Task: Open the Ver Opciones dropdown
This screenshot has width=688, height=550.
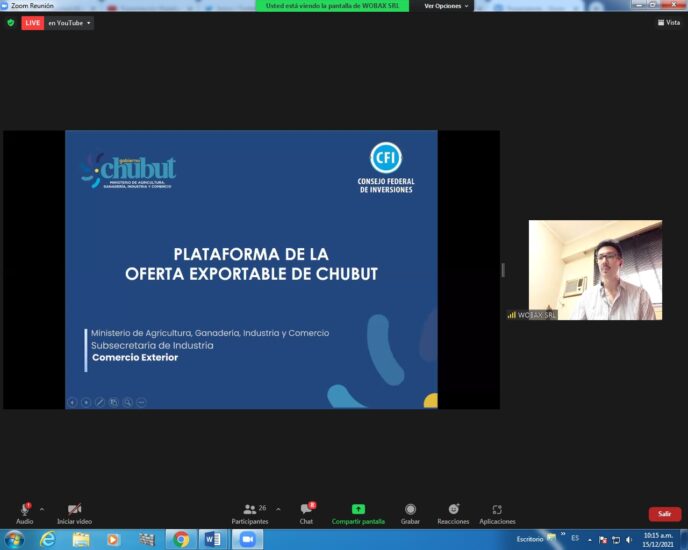Action: (446, 6)
